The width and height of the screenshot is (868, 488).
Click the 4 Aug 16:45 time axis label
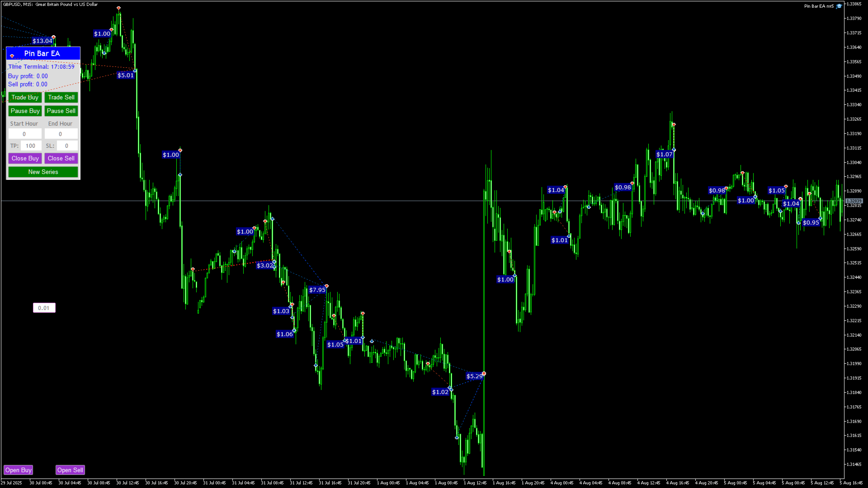pyautogui.click(x=678, y=483)
